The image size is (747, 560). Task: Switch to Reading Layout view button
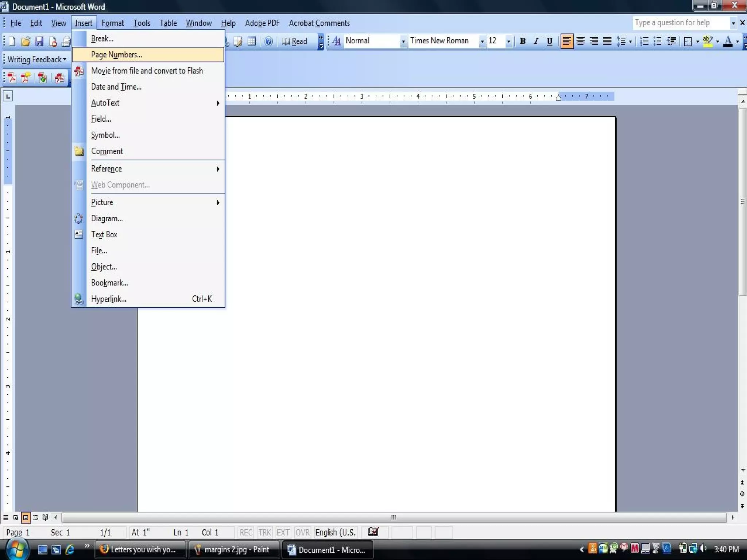click(45, 517)
